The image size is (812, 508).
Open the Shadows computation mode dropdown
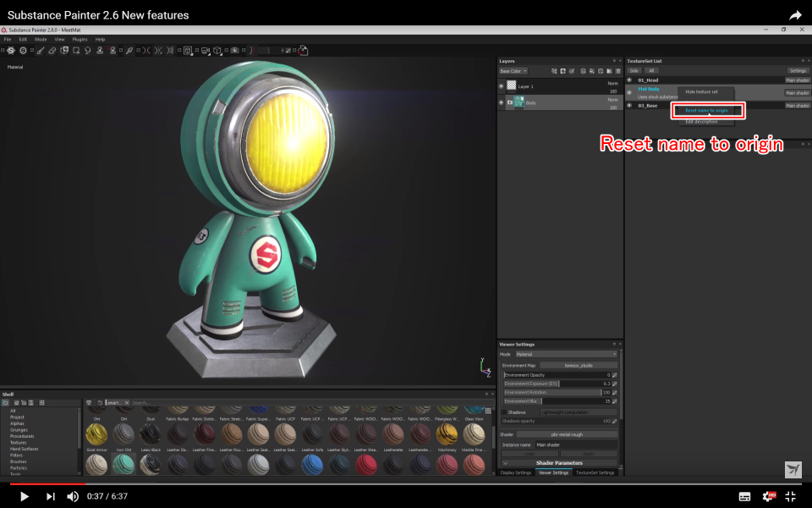coord(579,412)
